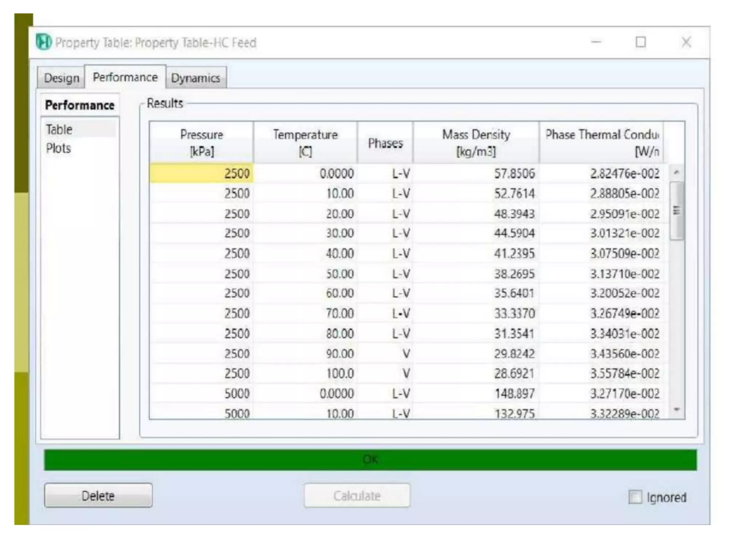Click the scroll up arrow in results table
This screenshot has height=560, width=746.
click(x=676, y=172)
